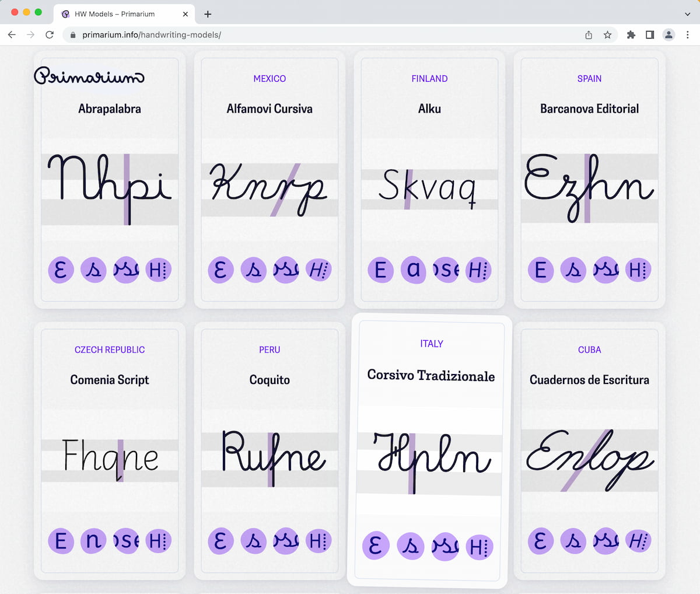Select the slanted H icon under Alfamovi Cursiva
Viewport: 700px width, 594px height.
[x=318, y=270]
